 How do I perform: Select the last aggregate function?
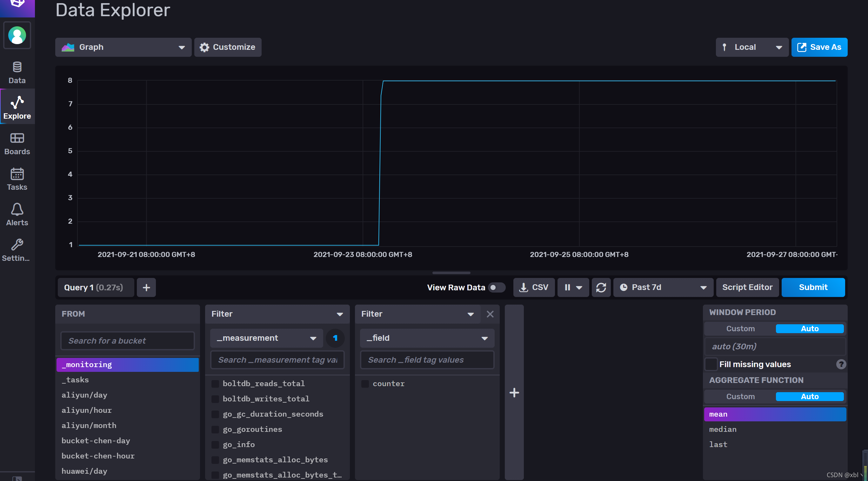pyautogui.click(x=775, y=445)
